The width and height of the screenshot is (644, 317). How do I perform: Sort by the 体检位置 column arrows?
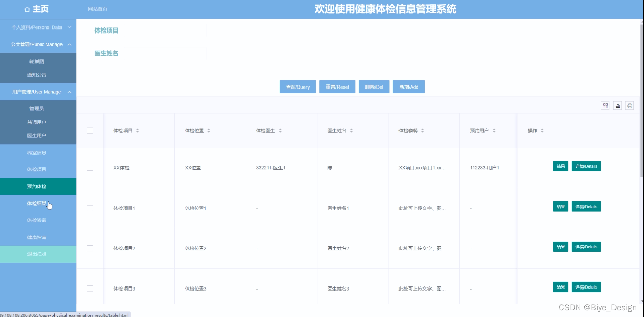coord(208,131)
